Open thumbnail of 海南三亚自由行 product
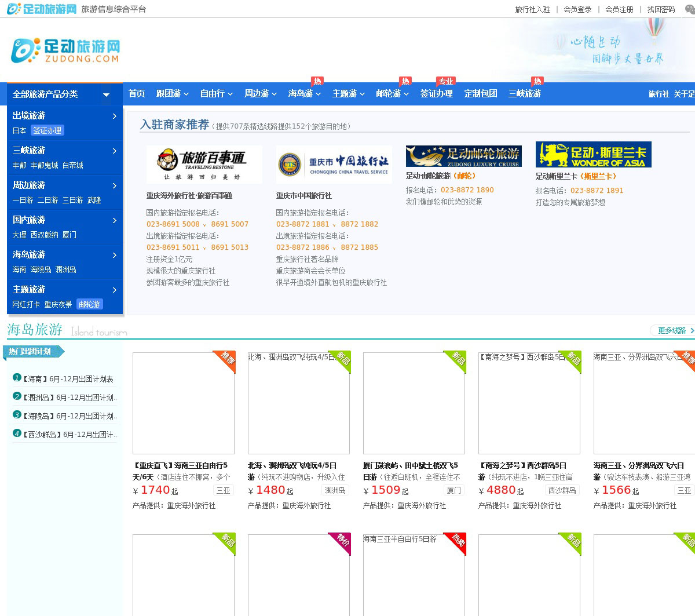Image resolution: width=695 pixels, height=616 pixels. 184,403
